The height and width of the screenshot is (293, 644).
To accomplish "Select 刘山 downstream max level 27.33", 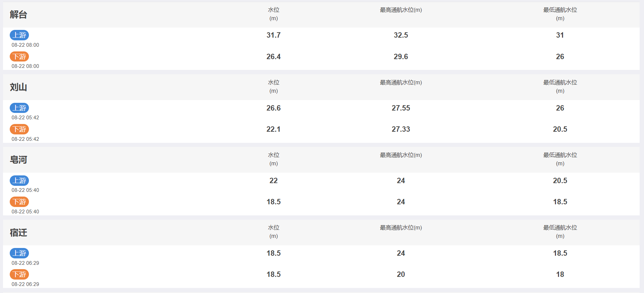I will (401, 129).
